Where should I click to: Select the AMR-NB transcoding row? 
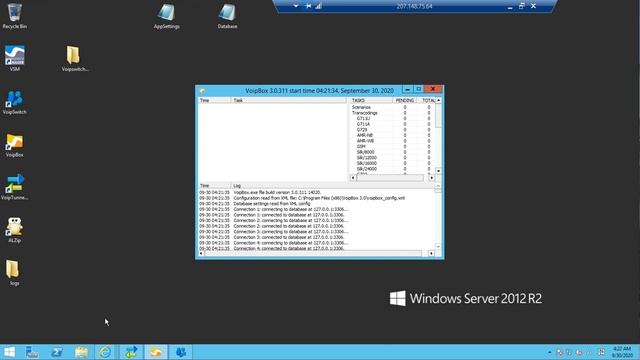[392, 135]
